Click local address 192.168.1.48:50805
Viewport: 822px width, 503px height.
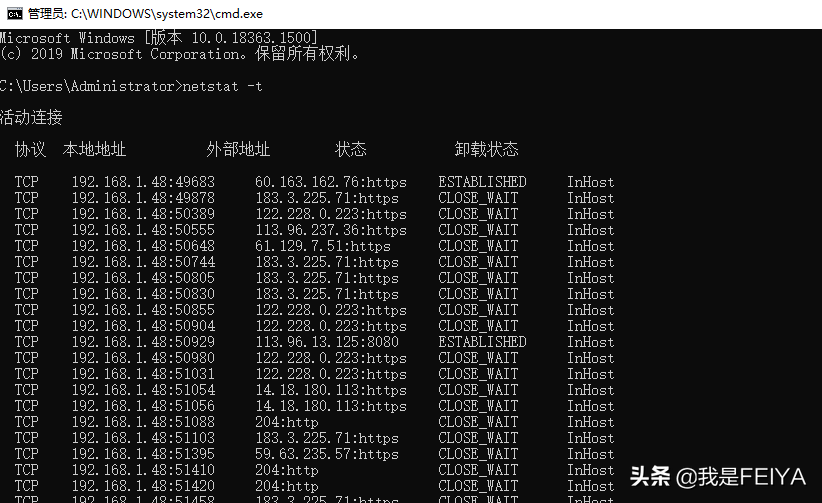tap(143, 278)
